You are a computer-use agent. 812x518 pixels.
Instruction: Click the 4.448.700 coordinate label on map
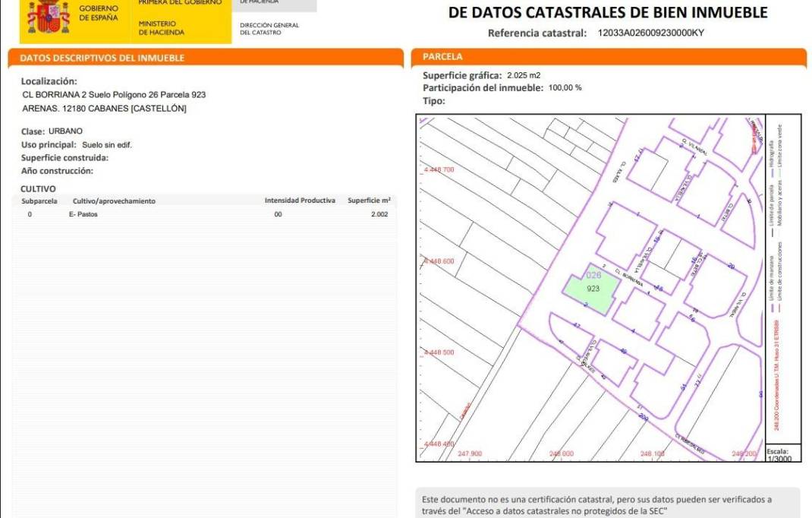[x=438, y=170]
